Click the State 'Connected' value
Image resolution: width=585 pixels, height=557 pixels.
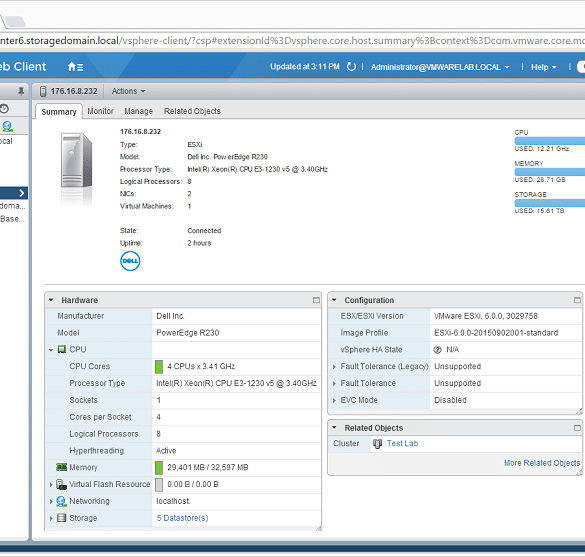pyautogui.click(x=204, y=231)
